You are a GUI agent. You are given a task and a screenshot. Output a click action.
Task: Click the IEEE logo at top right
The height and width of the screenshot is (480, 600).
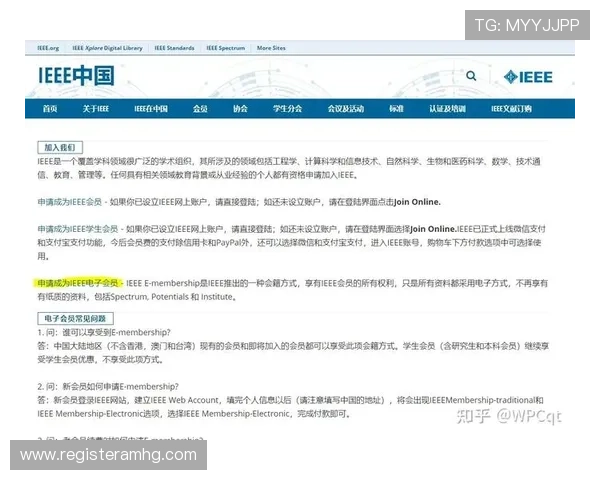point(528,77)
